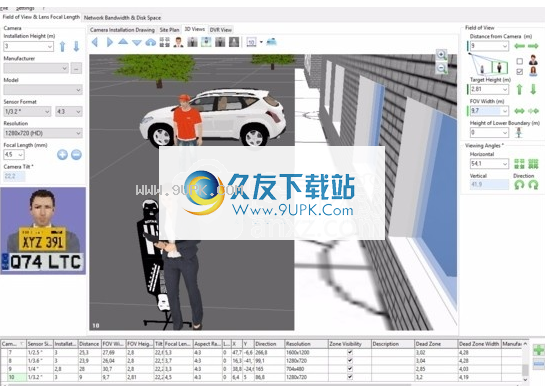Click the right blue arrow in 3D toolbar
Image resolution: width=545 pixels, height=386 pixels.
click(x=109, y=42)
